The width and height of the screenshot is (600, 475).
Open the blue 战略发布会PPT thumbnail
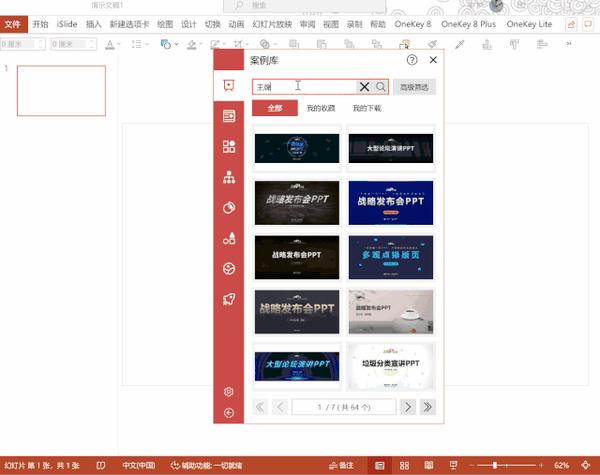[x=391, y=203]
